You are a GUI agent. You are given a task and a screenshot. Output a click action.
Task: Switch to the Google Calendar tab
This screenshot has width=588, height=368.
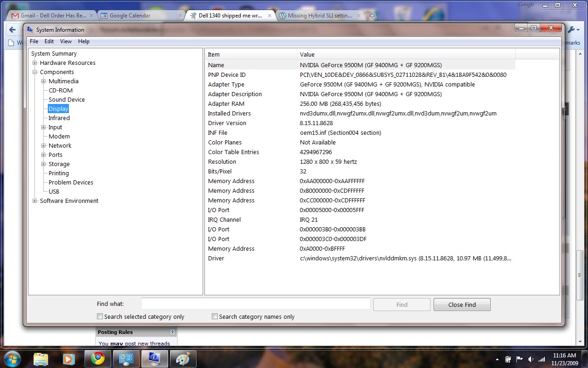click(140, 16)
